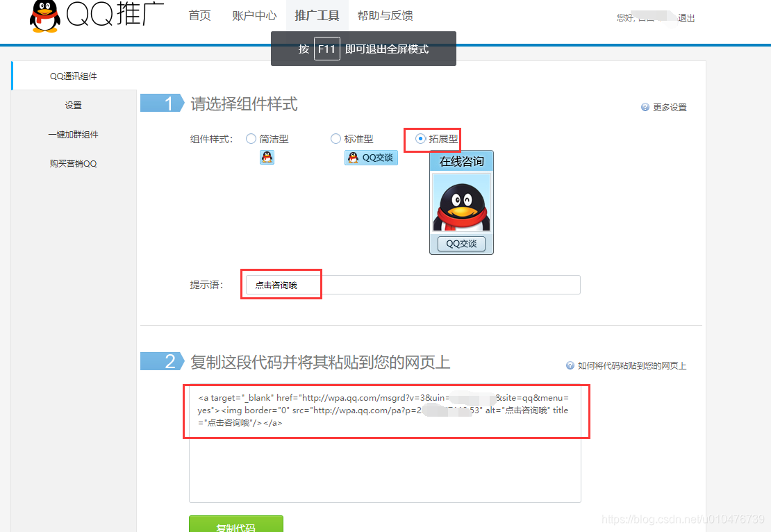Screen dimensions: 771x532
Task: Click the 更多设置 link
Action: tap(670, 107)
